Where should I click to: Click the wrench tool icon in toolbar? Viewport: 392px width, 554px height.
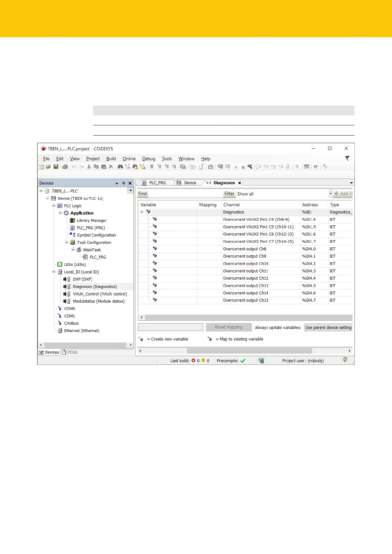click(250, 167)
